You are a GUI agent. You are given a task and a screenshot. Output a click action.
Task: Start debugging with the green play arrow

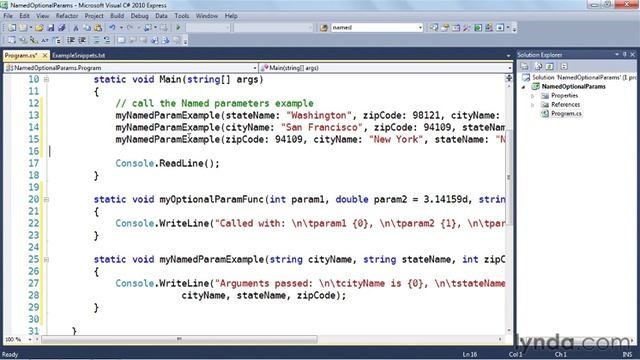coord(178,28)
